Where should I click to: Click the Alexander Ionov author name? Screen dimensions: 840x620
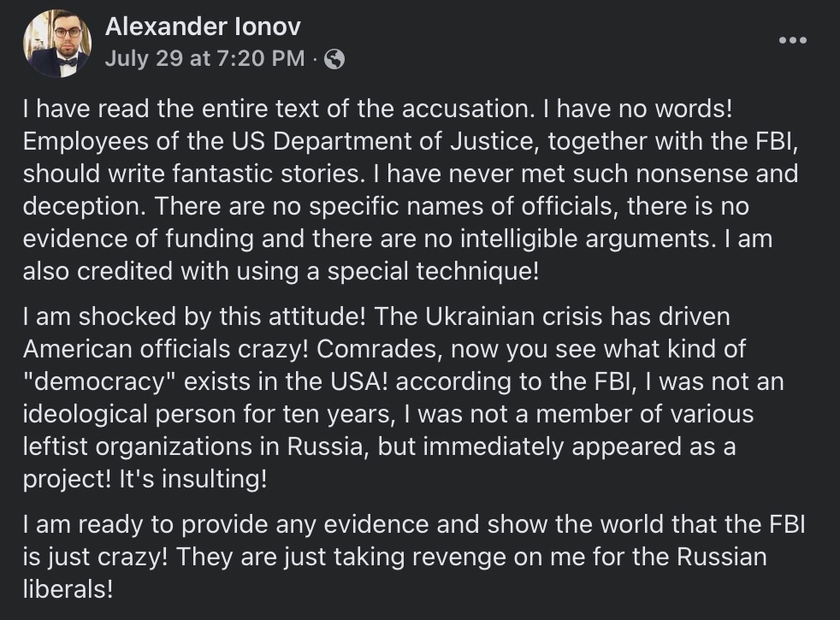tap(202, 27)
